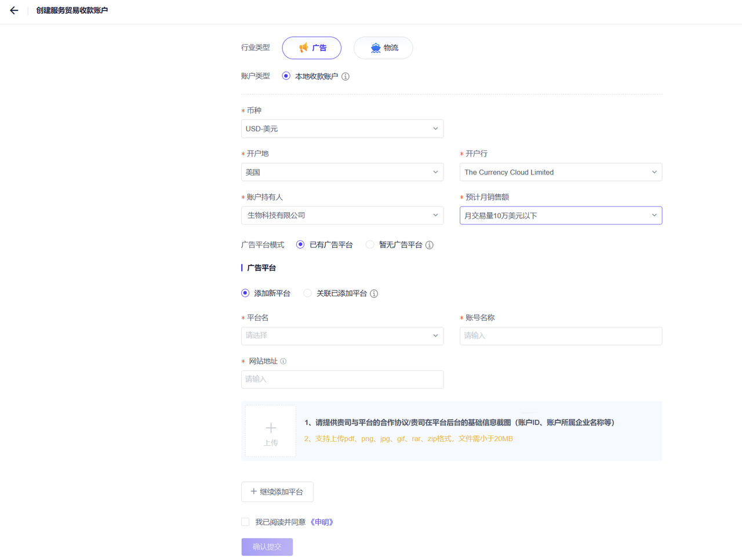Choose 关联已添加平台 radio option
Viewport: 742px width, 560px height.
point(308,293)
